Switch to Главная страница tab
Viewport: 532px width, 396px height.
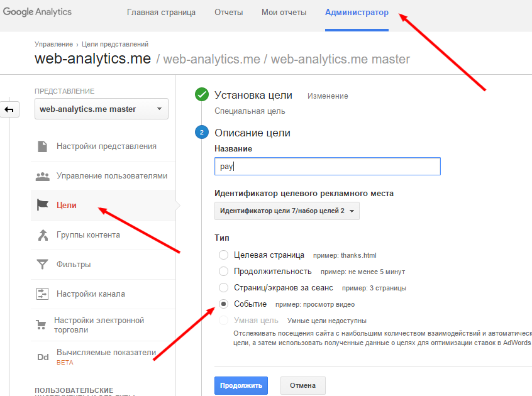click(x=161, y=13)
